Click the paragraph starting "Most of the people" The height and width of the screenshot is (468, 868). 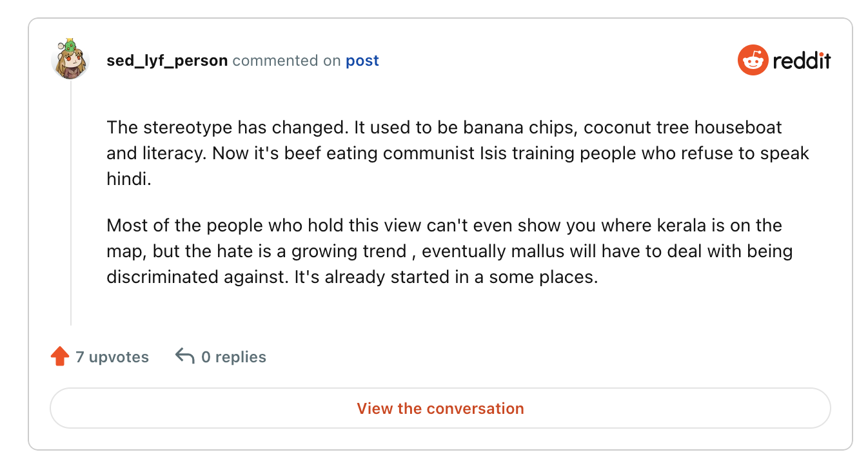[449, 251]
